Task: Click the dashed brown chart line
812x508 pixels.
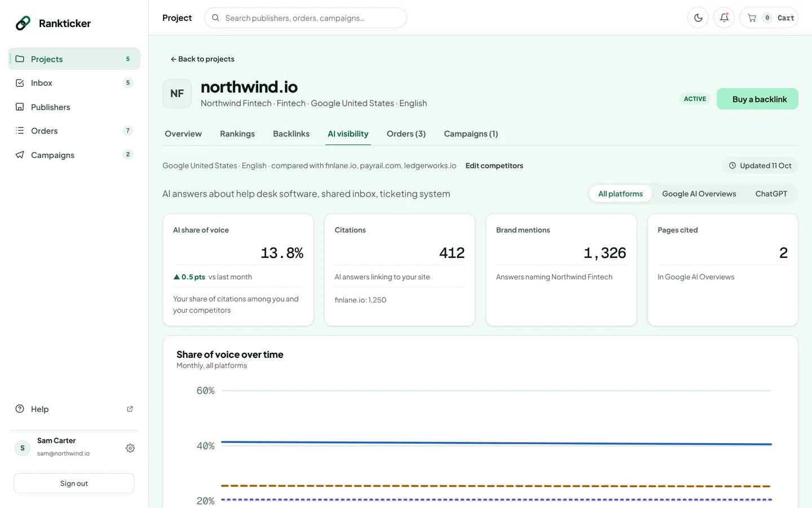Action: click(x=496, y=486)
